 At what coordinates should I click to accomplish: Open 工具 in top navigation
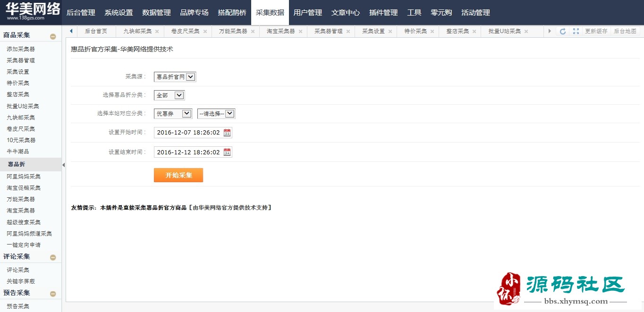414,13
